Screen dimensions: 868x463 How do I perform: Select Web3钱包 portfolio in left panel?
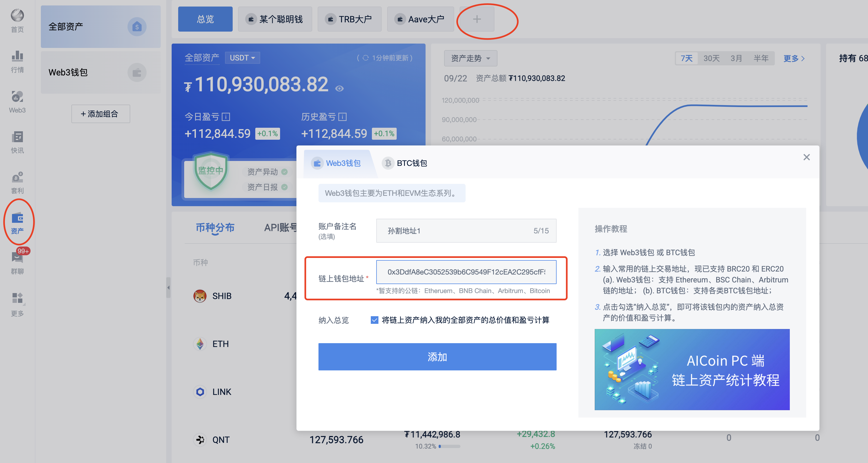click(101, 72)
